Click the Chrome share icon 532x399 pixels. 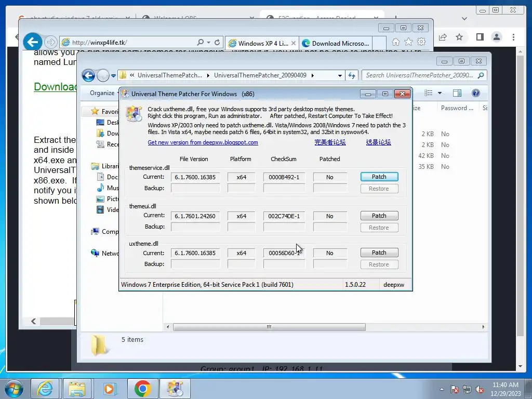[x=443, y=37]
